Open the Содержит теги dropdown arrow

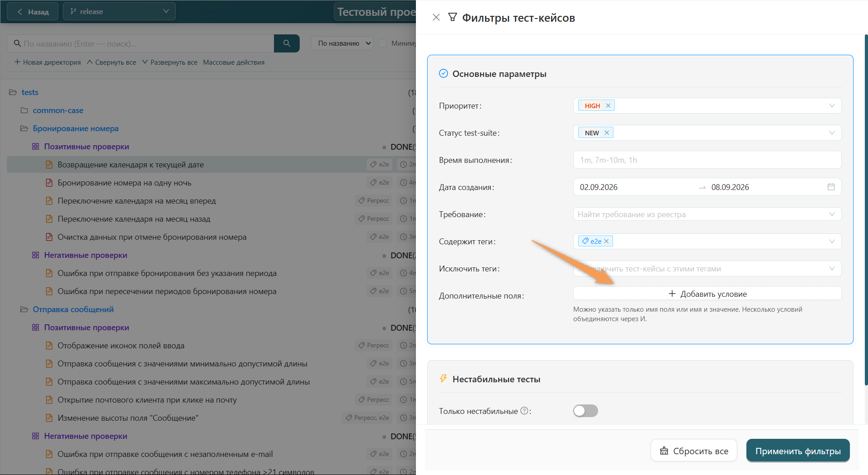tap(832, 241)
